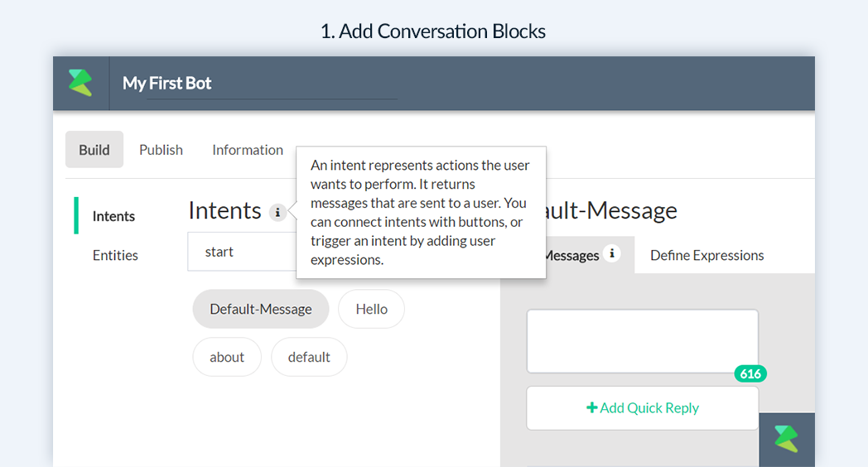
Task: Switch to the Publish tab
Action: [161, 150]
